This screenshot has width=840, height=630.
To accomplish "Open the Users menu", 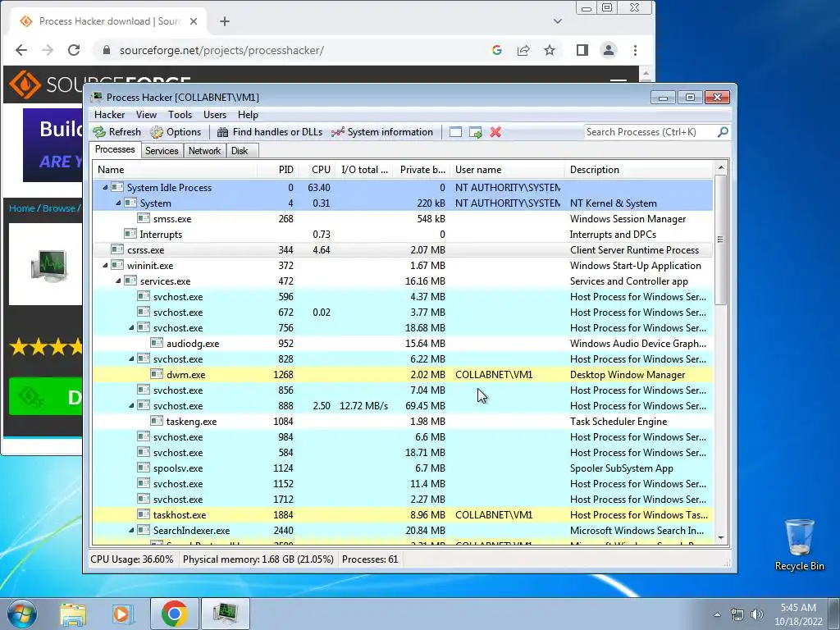I will click(x=215, y=115).
